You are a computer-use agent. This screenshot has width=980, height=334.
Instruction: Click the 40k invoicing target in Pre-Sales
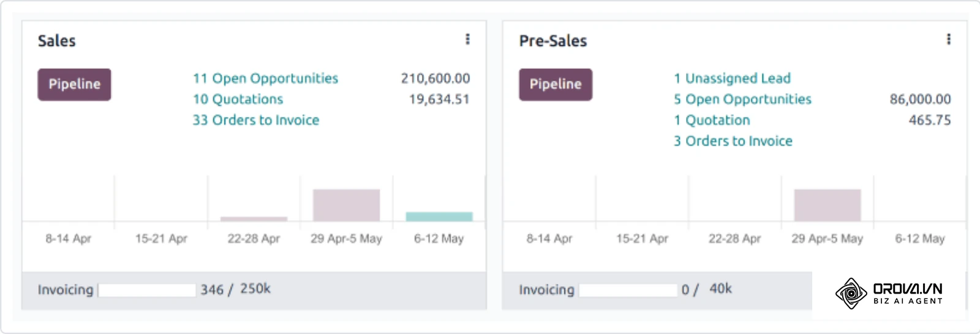[x=721, y=289]
